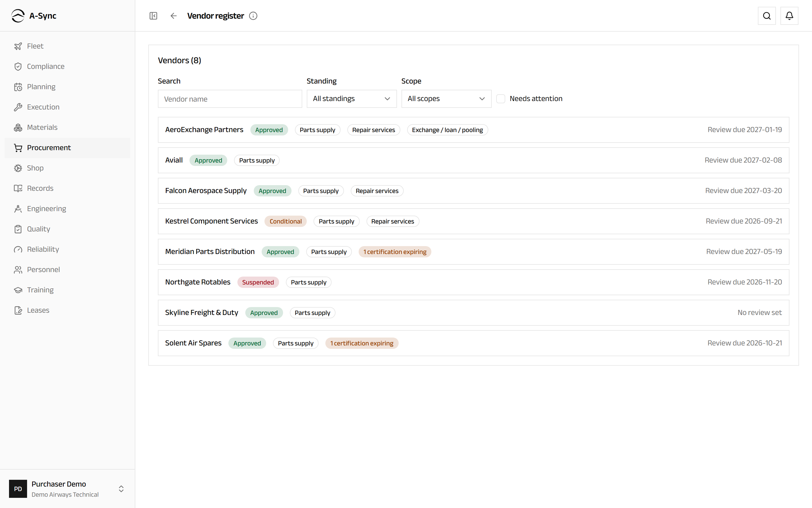The height and width of the screenshot is (508, 812).
Task: Click Review due 2027-05-19 text
Action: pyautogui.click(x=744, y=252)
